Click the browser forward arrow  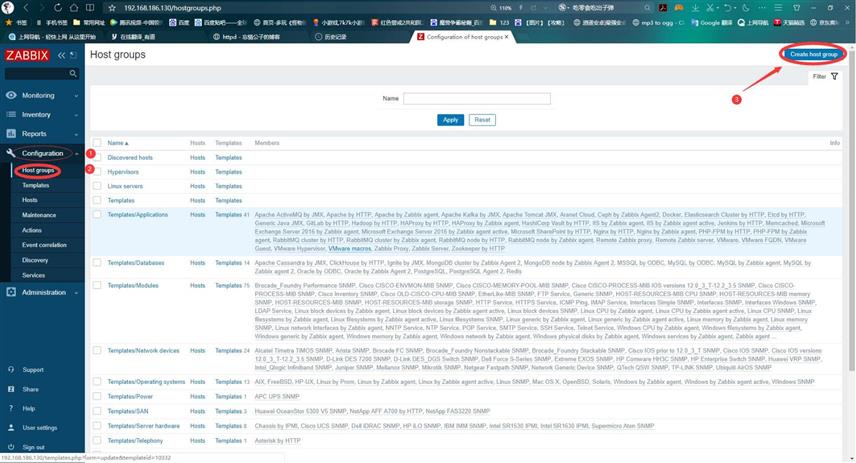coord(41,8)
